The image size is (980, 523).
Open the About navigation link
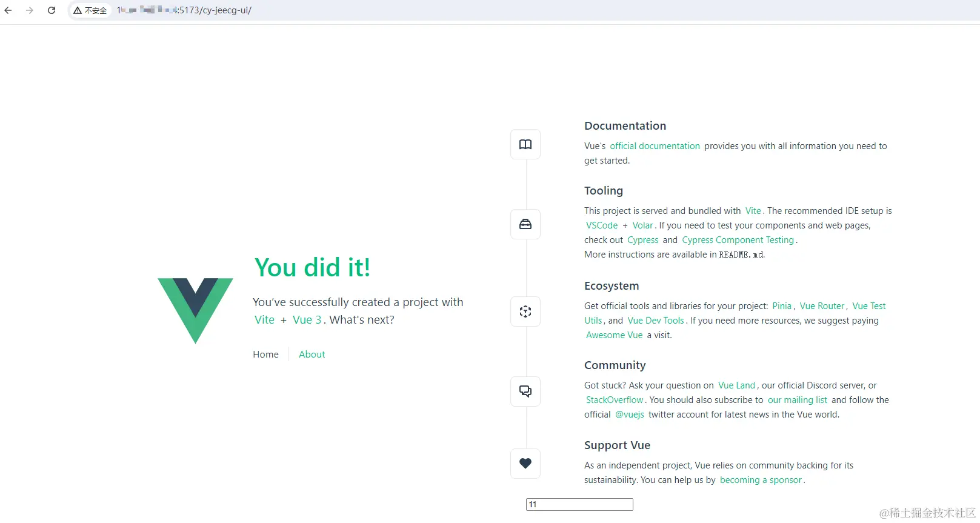click(312, 355)
